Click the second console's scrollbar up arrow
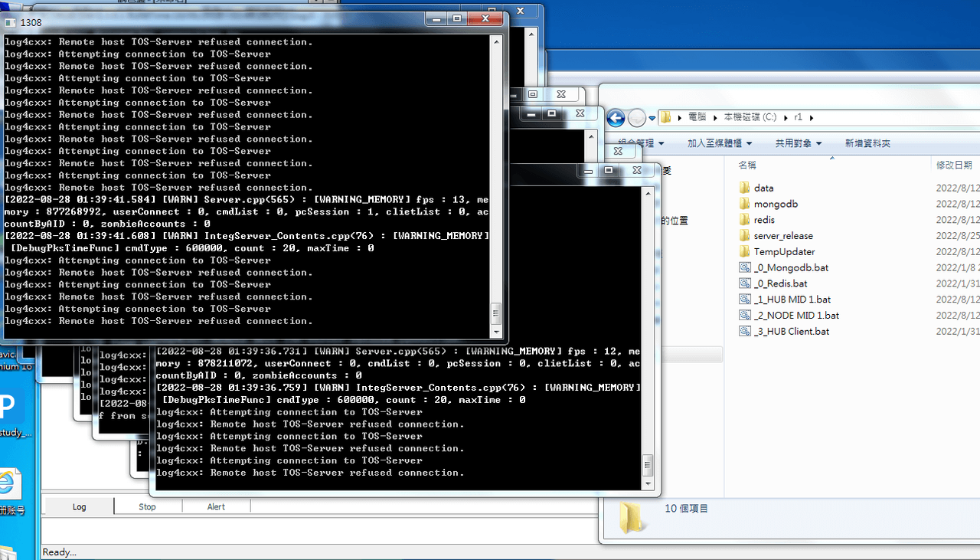 (x=648, y=192)
